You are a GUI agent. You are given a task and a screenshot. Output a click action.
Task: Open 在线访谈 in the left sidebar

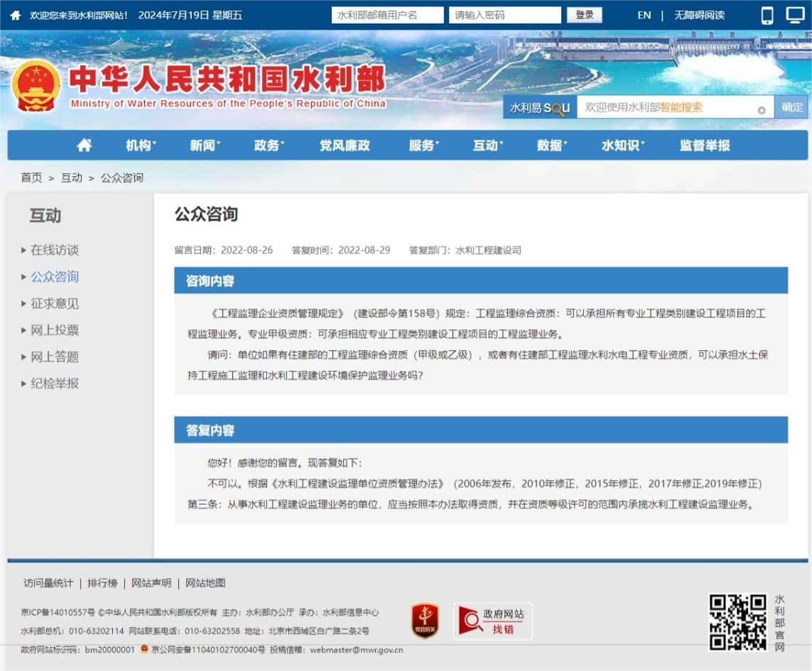[x=55, y=250]
